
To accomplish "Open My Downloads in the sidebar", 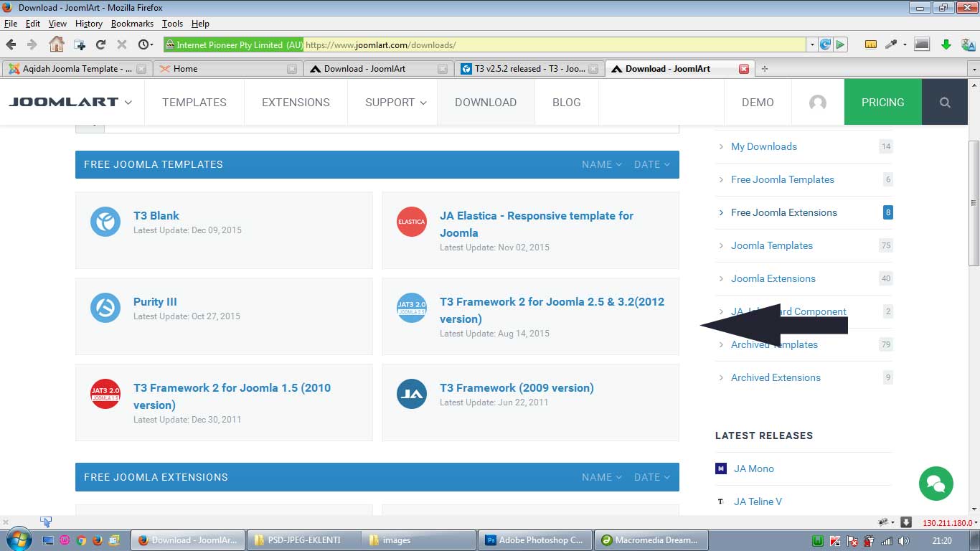I will tap(764, 146).
